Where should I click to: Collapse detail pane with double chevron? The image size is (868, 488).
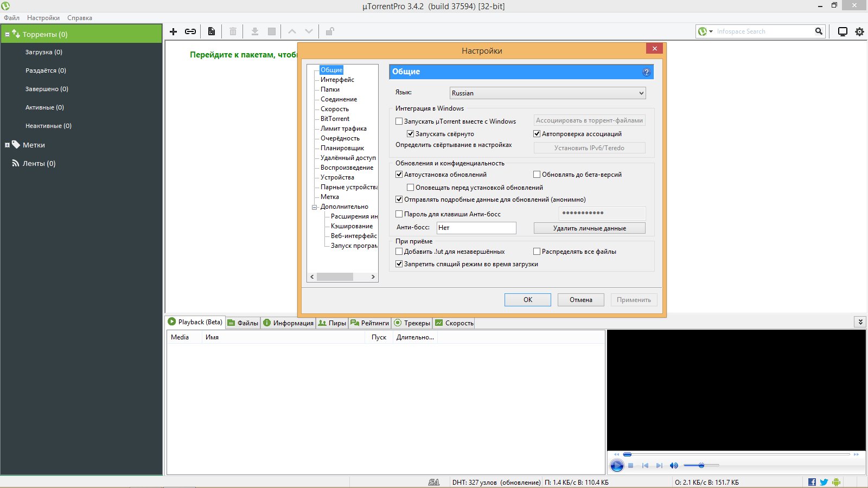[860, 322]
